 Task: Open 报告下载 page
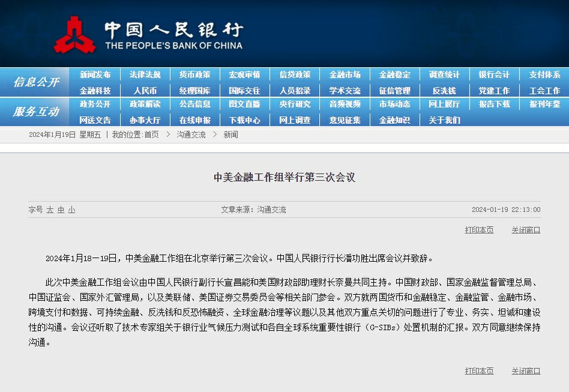tap(494, 104)
